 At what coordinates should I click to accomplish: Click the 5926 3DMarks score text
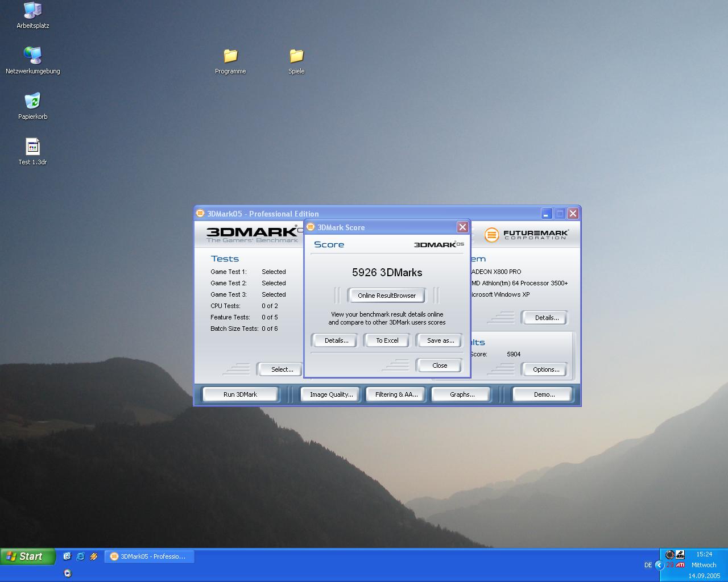387,272
